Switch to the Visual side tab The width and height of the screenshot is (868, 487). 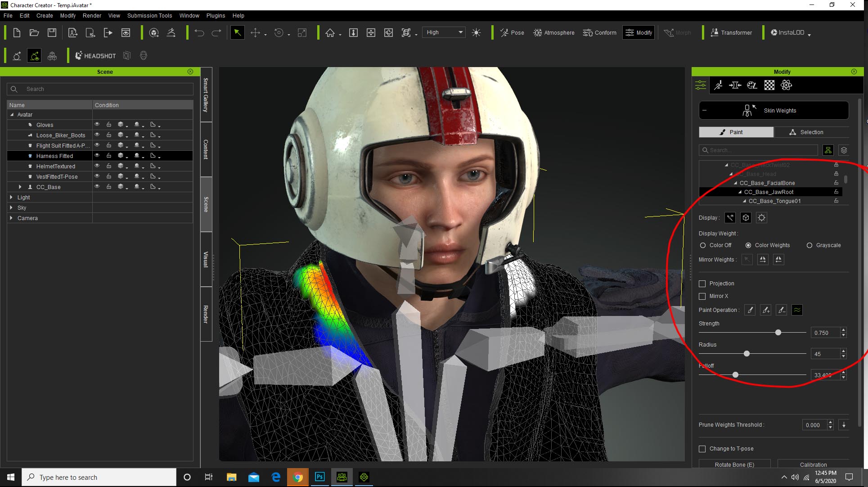[x=206, y=259]
